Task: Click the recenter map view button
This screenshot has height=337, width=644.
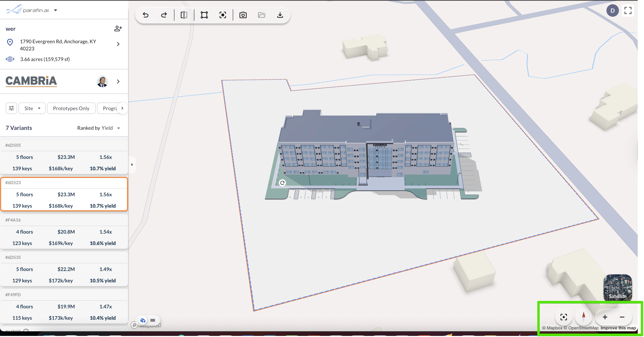Action: 564,317
